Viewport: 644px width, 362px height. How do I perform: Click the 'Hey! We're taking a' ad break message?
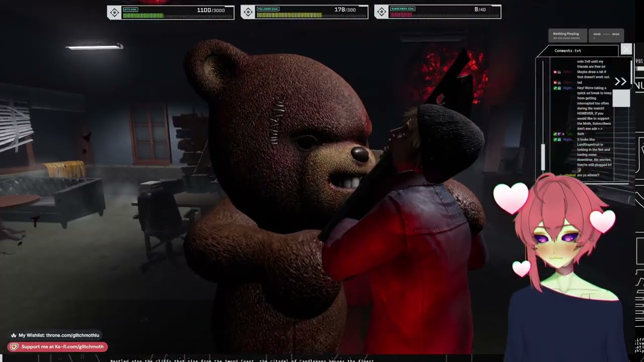pyautogui.click(x=594, y=109)
